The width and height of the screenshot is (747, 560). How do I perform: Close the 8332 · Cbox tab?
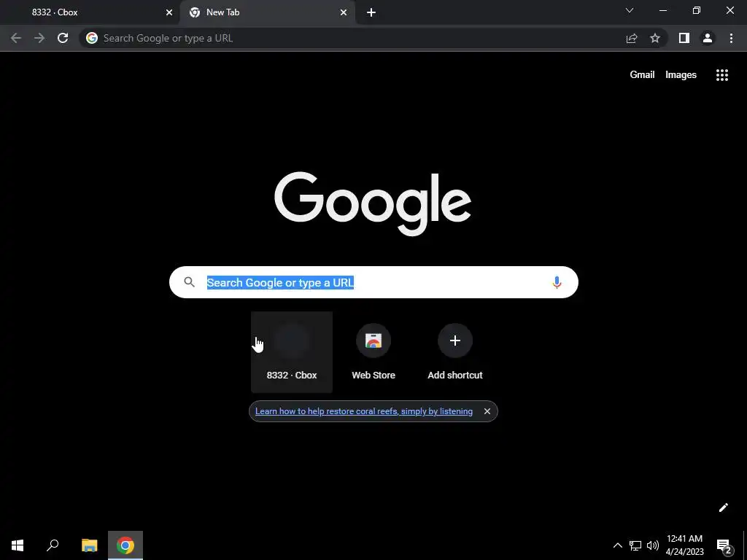[x=169, y=12]
